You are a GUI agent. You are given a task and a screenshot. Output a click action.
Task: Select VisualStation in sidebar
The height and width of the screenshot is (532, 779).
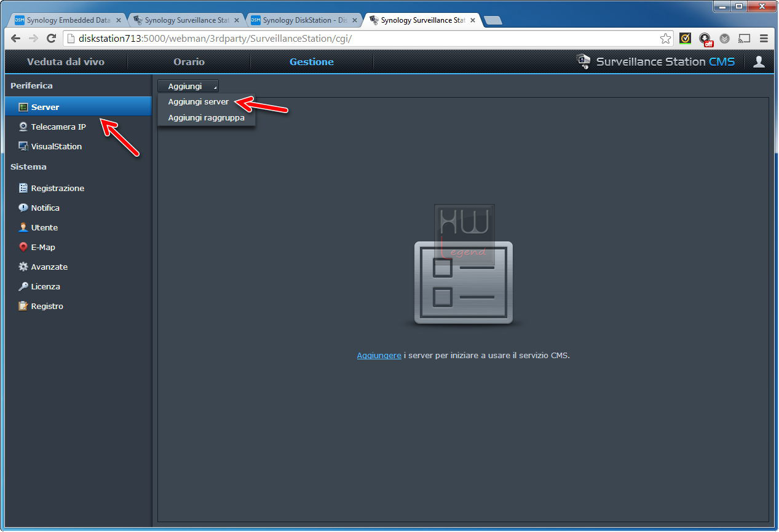click(x=78, y=147)
